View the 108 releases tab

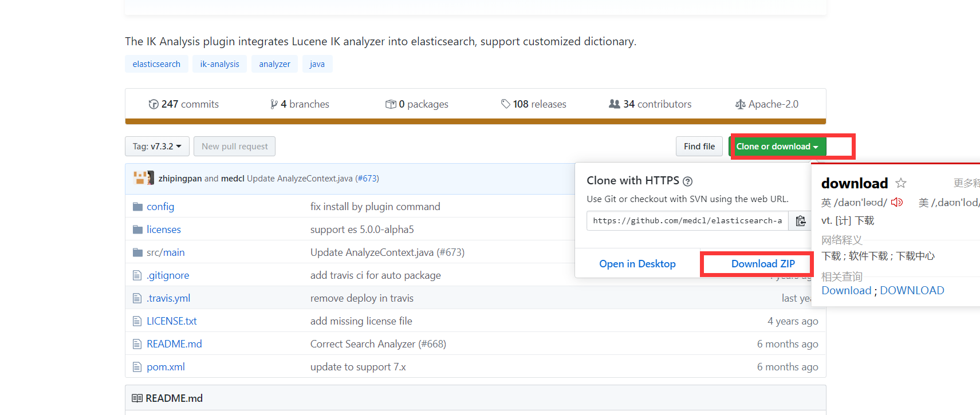tap(533, 104)
